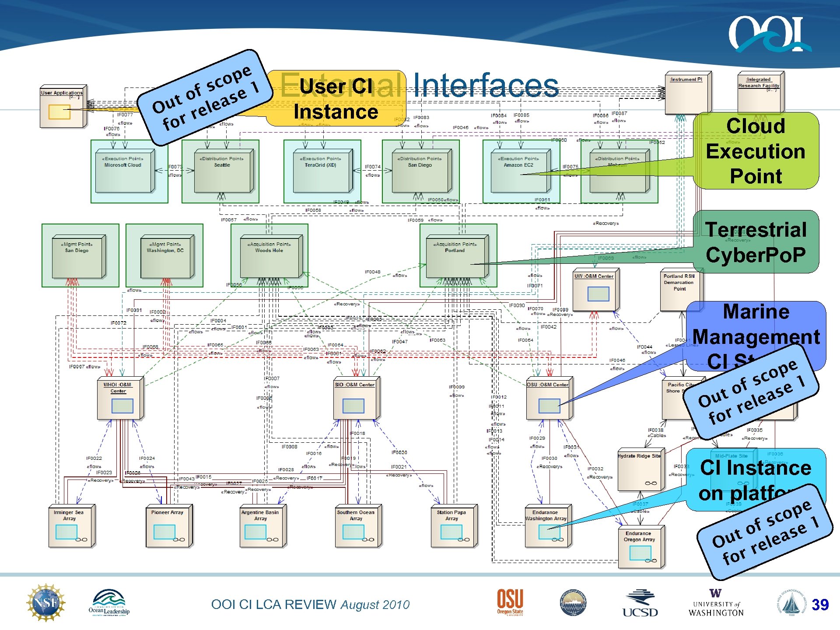
Task: Click the Cloud Execution Point green callout
Action: click(756, 151)
